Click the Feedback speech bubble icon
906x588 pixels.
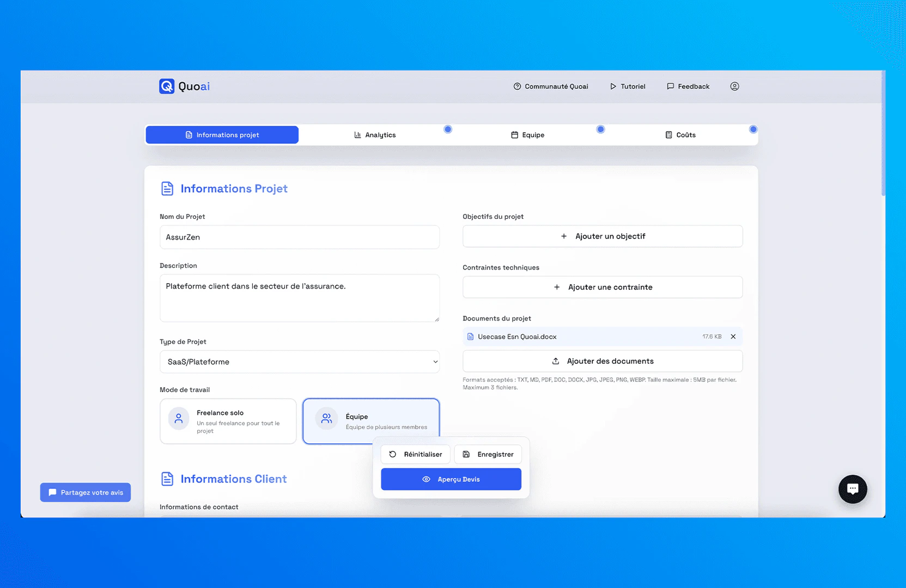click(x=671, y=86)
